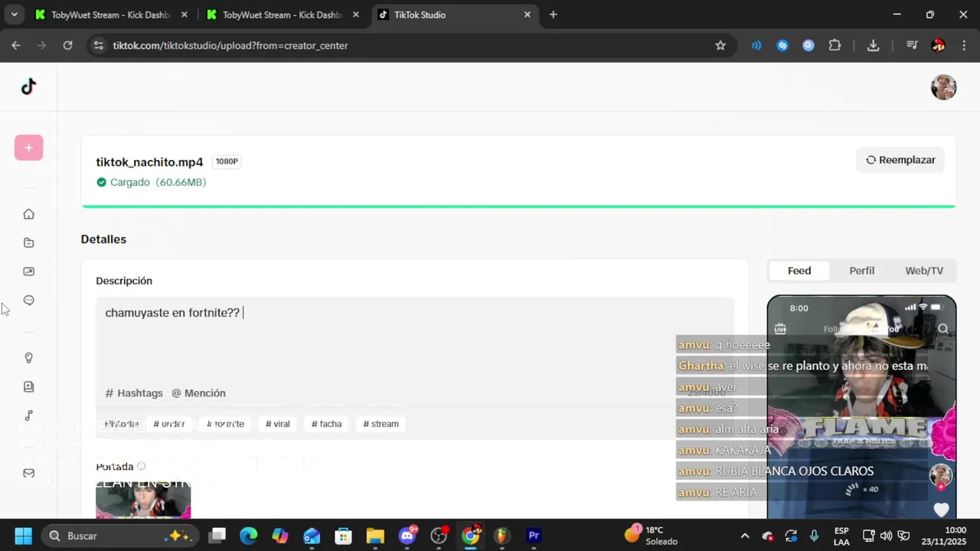The height and width of the screenshot is (551, 980).
Task: Open the tab search dropdown arrow
Action: (x=14, y=15)
